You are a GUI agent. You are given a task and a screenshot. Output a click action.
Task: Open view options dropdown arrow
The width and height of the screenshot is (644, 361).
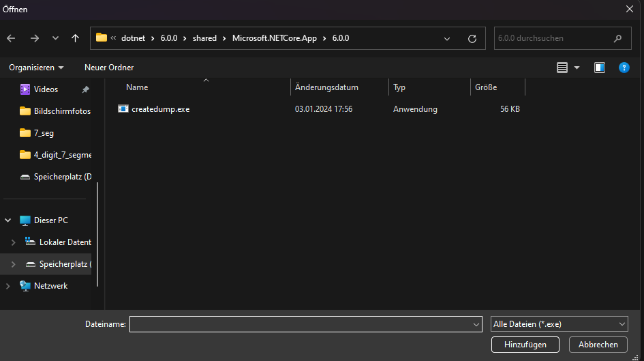(x=577, y=68)
